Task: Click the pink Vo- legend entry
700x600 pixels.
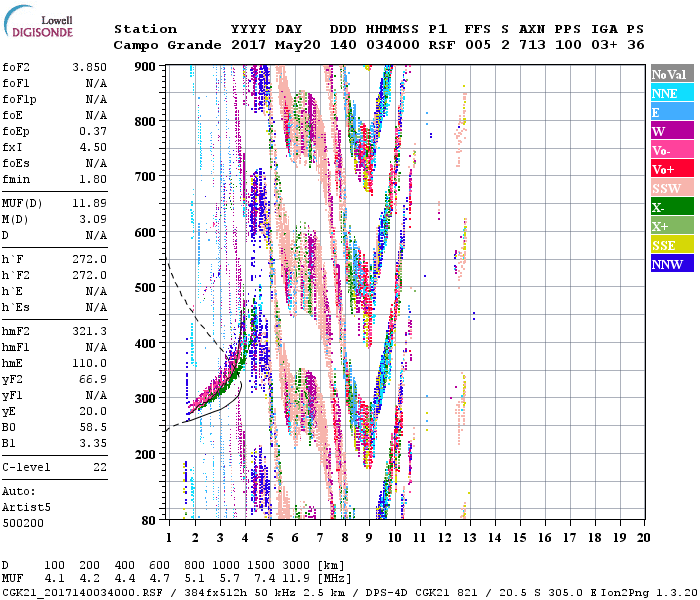Action: [x=671, y=150]
